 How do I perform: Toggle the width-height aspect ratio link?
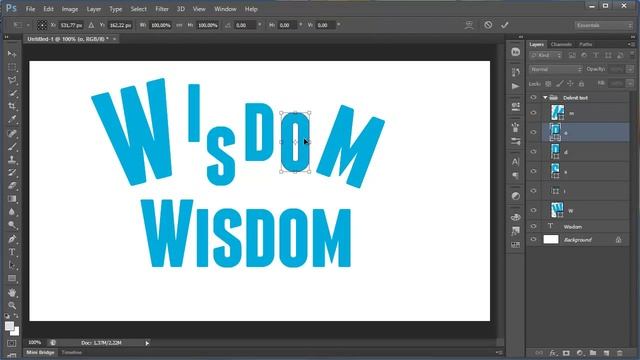pyautogui.click(x=179, y=25)
